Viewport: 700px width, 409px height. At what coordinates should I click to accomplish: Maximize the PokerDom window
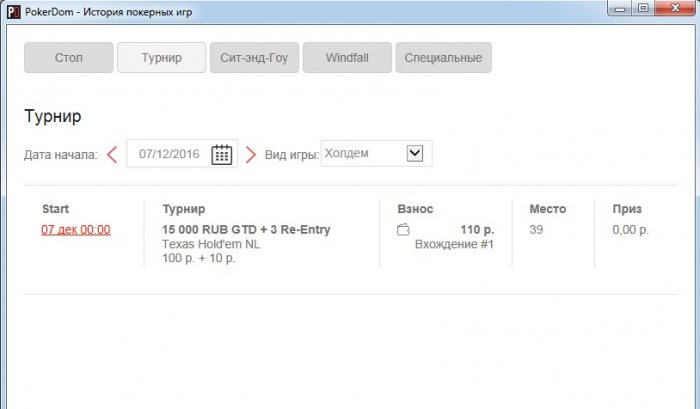(x=643, y=8)
